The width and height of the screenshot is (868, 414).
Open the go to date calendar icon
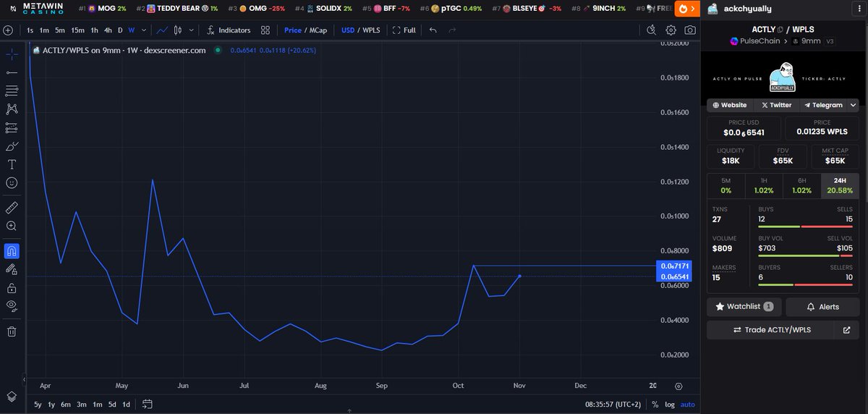point(148,404)
